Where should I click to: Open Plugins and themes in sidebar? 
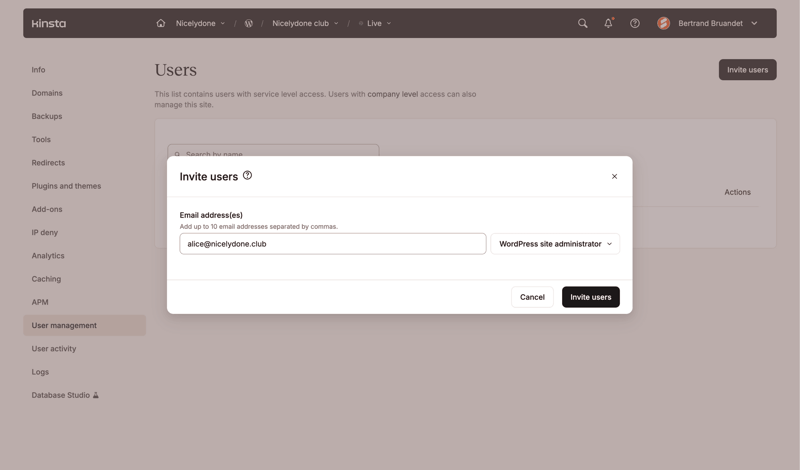pos(66,186)
